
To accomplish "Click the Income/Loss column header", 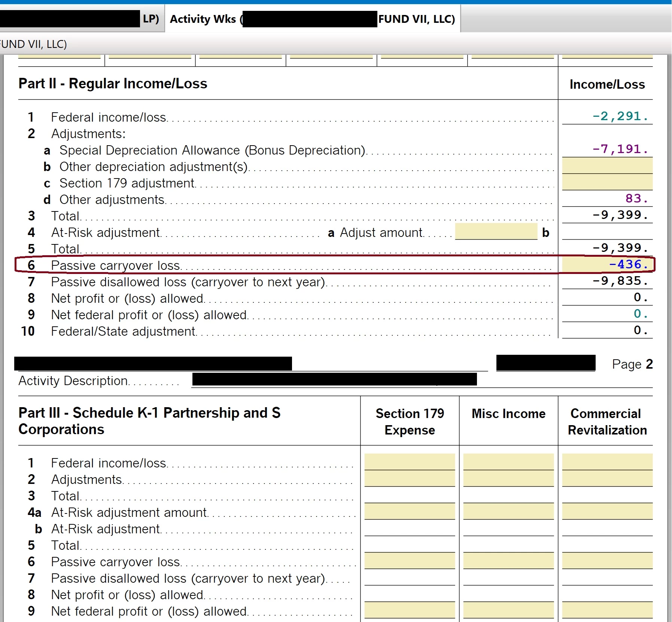I will (x=607, y=84).
